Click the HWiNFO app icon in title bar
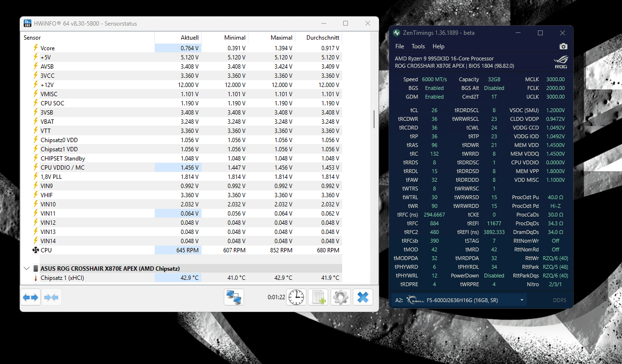Screen dimensions: 622x364 [28, 23]
